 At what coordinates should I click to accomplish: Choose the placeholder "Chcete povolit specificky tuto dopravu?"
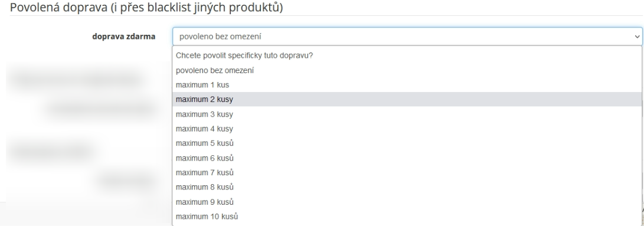pyautogui.click(x=407, y=55)
